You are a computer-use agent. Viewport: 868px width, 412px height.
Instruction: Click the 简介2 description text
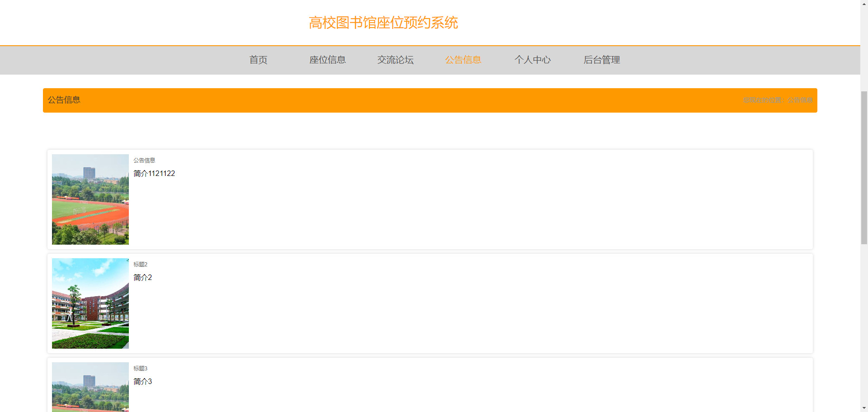[142, 278]
